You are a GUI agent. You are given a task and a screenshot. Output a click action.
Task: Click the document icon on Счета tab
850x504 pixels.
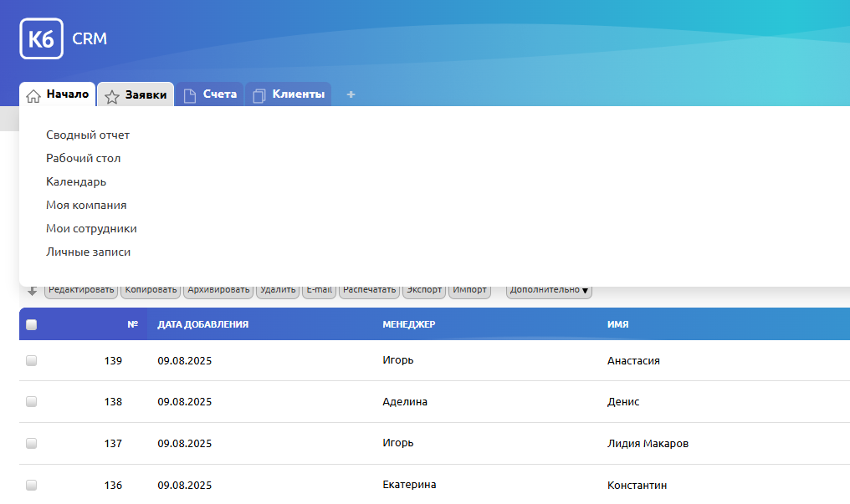[190, 95]
